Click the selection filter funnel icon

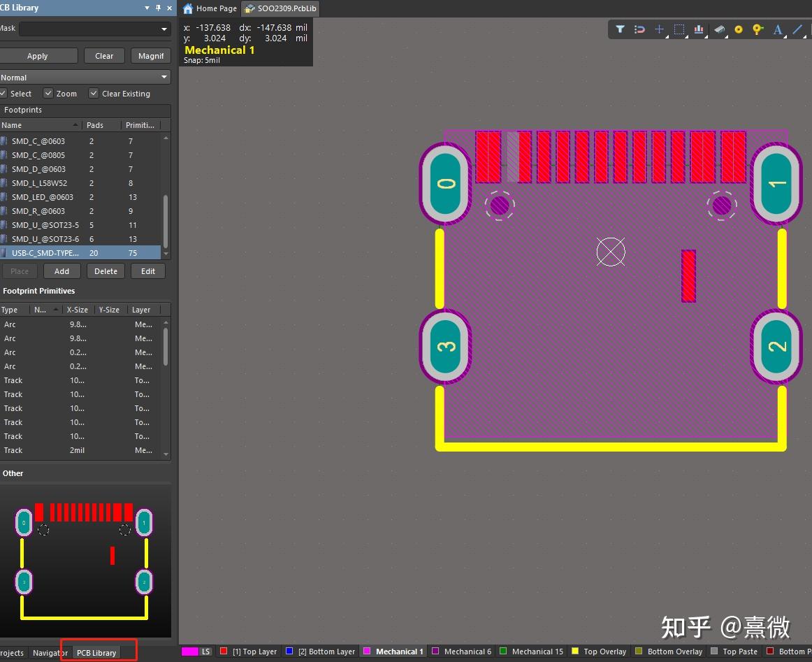click(x=620, y=29)
